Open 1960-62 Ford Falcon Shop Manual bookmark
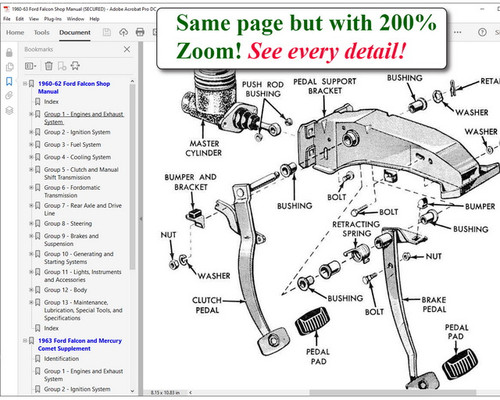The width and height of the screenshot is (500, 400). [x=74, y=87]
